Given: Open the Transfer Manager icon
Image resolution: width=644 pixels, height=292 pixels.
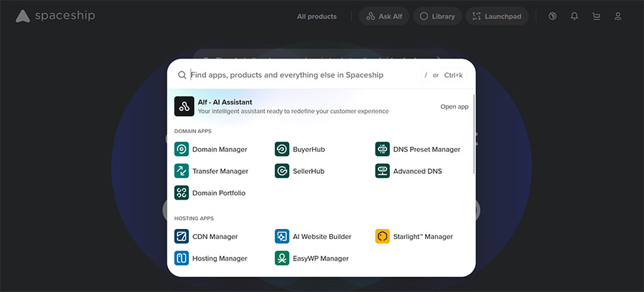Looking at the screenshot, I should [182, 171].
